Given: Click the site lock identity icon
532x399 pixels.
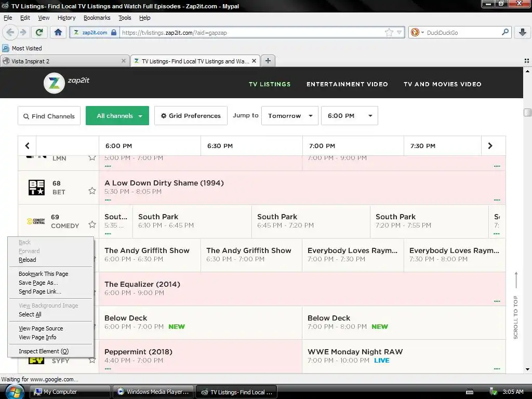Looking at the screenshot, I should (114, 32).
